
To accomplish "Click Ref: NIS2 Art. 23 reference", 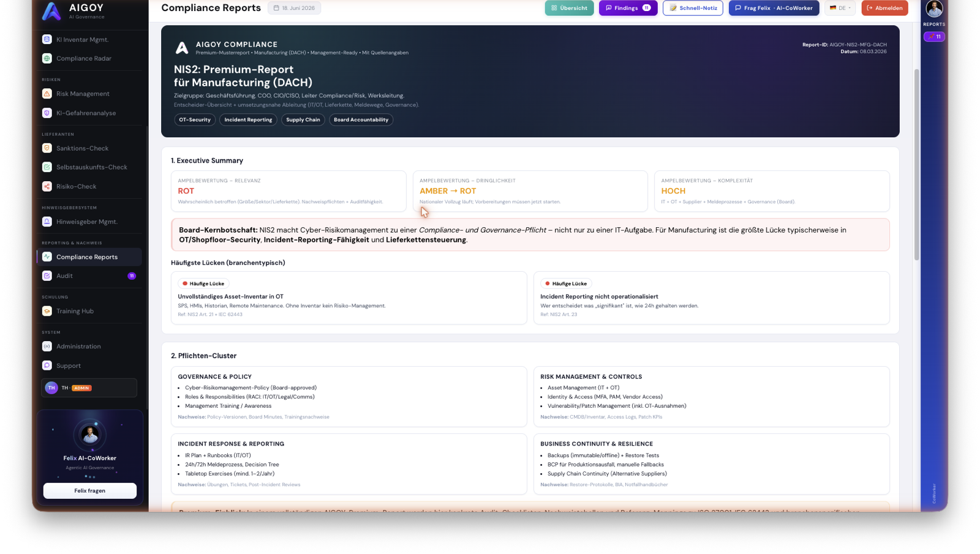I will pyautogui.click(x=559, y=315).
